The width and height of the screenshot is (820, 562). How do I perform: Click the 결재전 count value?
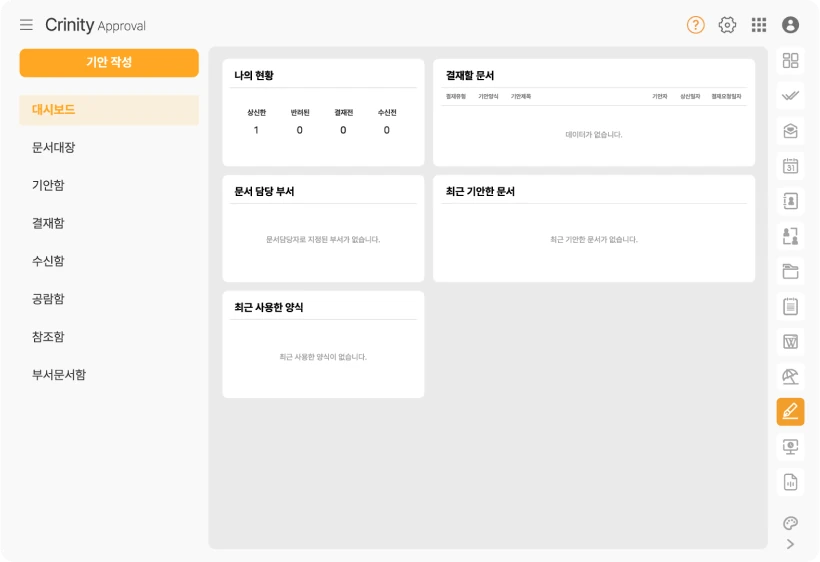343,130
